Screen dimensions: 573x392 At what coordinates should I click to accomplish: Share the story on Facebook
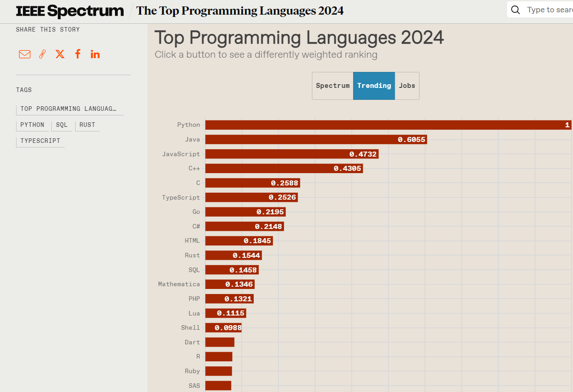click(78, 54)
